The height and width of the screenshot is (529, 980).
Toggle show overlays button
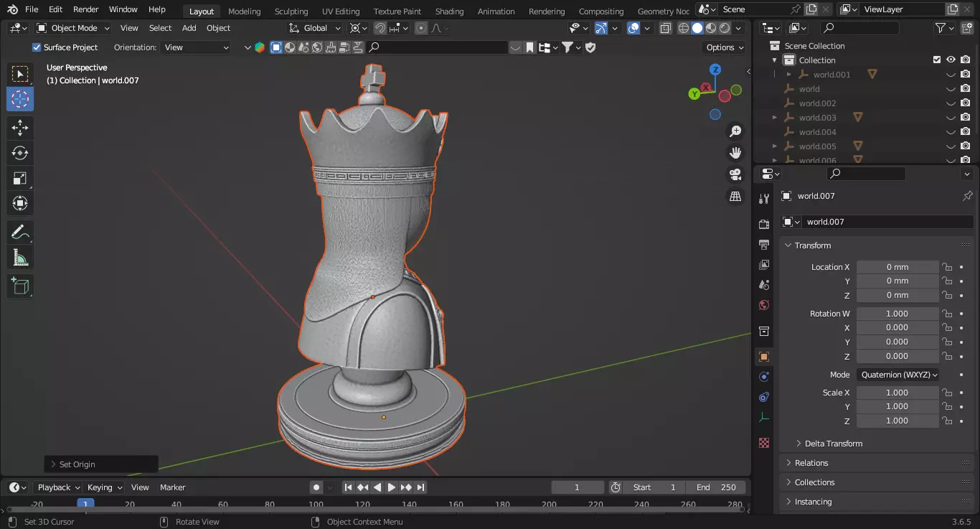coord(633,28)
